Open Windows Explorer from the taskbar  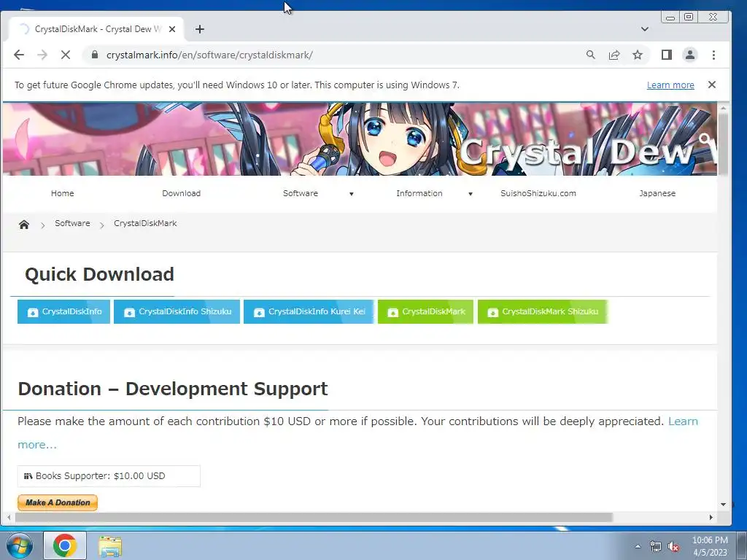110,546
